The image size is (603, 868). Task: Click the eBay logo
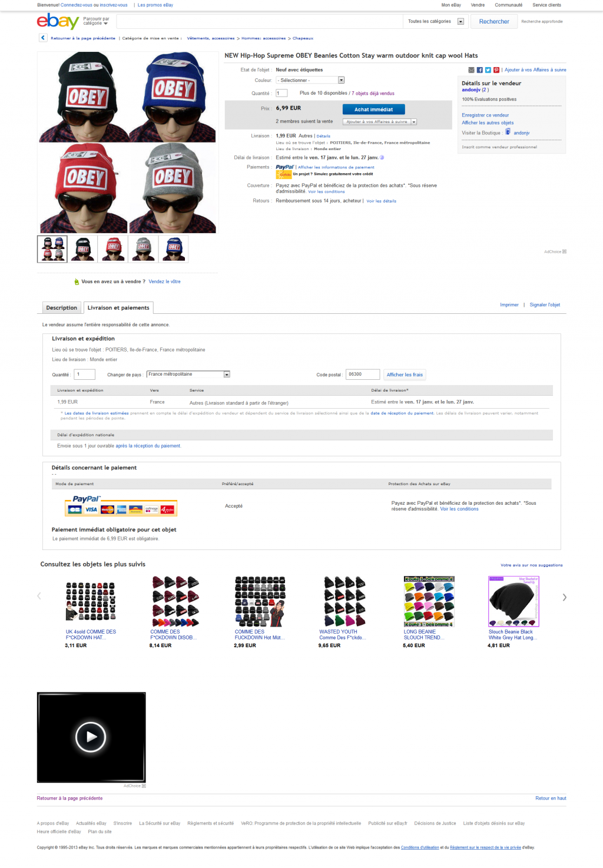point(58,22)
